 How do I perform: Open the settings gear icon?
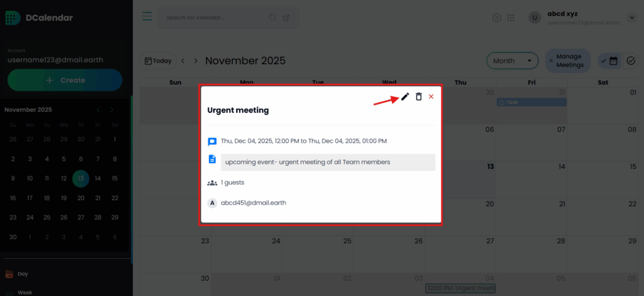click(x=496, y=18)
